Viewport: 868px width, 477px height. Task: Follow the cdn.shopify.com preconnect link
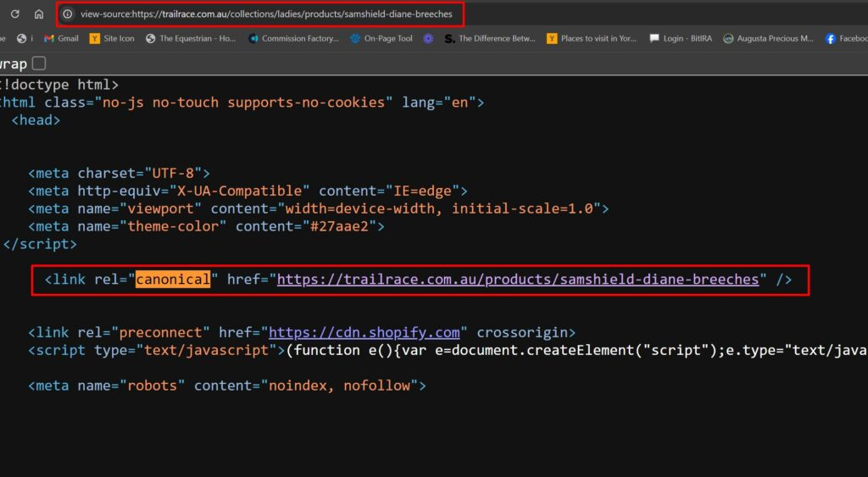(x=364, y=333)
